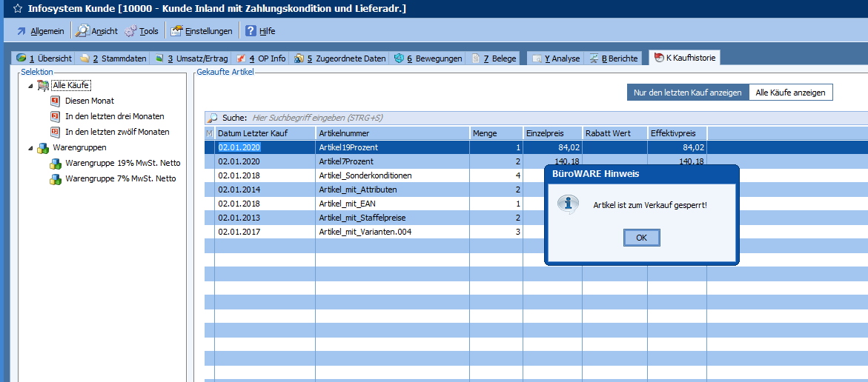This screenshot has width=868, height=382.
Task: Click the Allgemein arrow icon
Action: (x=21, y=31)
